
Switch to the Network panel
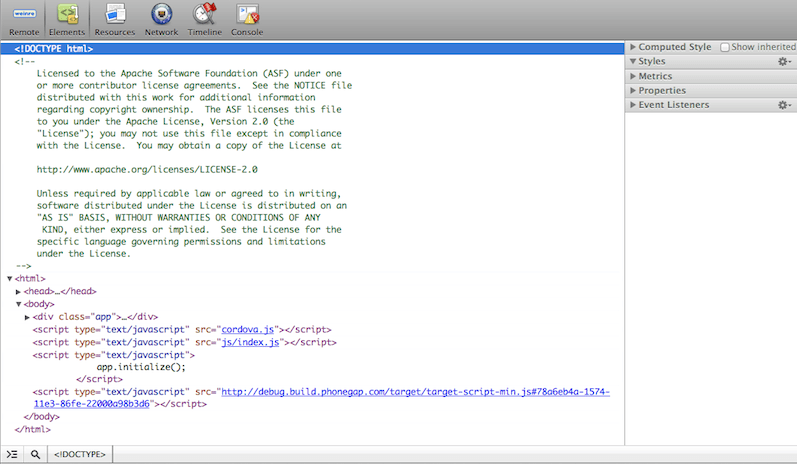tap(161, 19)
